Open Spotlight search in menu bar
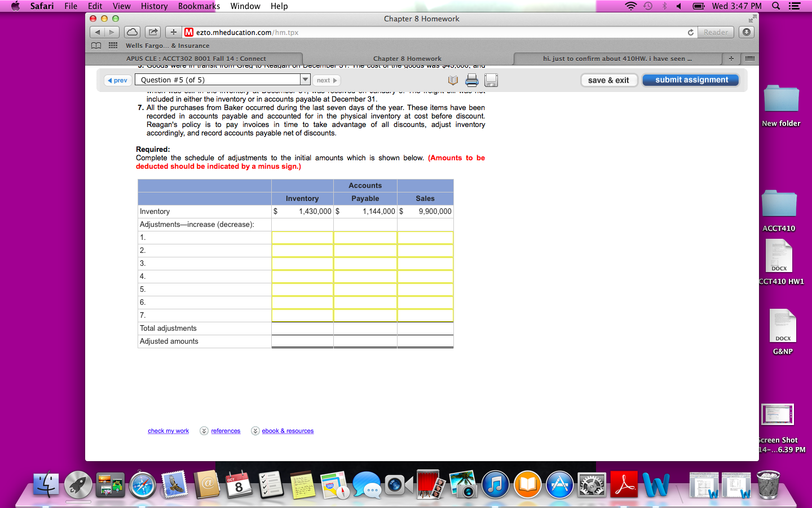The width and height of the screenshot is (812, 508). point(776,6)
